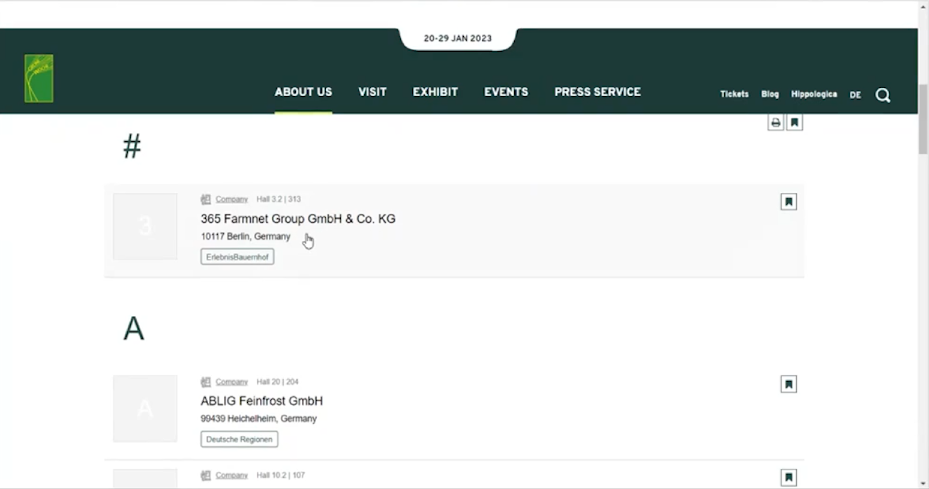The height and width of the screenshot is (489, 929).
Task: Click company icon beside Hall 10.2 | 107
Action: [x=206, y=475]
